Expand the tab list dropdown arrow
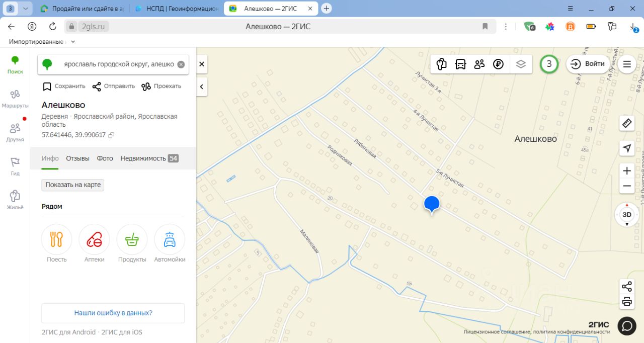 click(26, 9)
